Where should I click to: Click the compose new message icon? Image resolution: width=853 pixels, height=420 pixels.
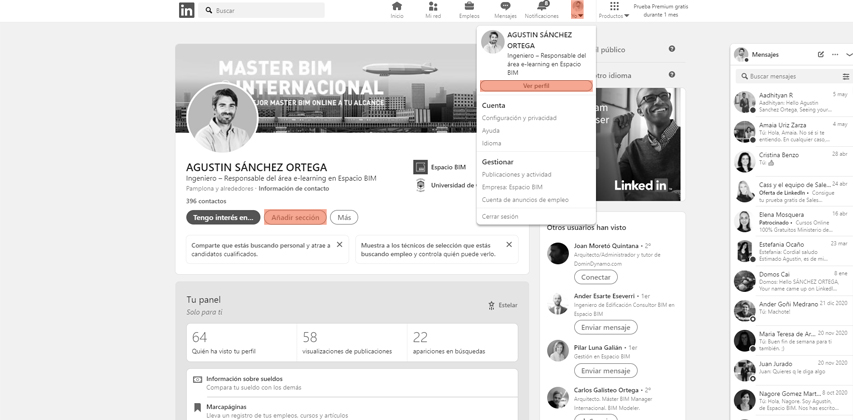click(x=821, y=54)
